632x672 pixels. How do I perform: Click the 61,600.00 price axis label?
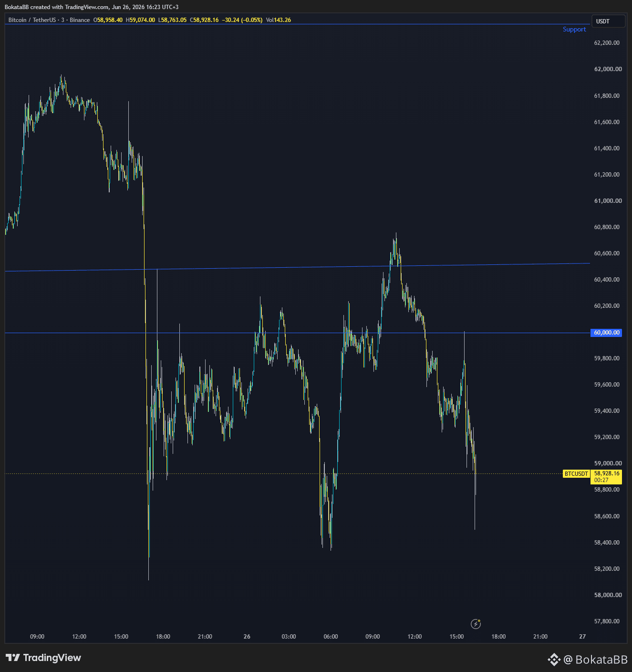point(607,122)
